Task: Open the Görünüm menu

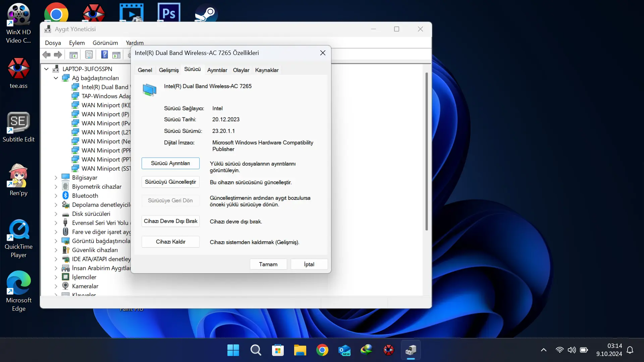Action: 105,43
